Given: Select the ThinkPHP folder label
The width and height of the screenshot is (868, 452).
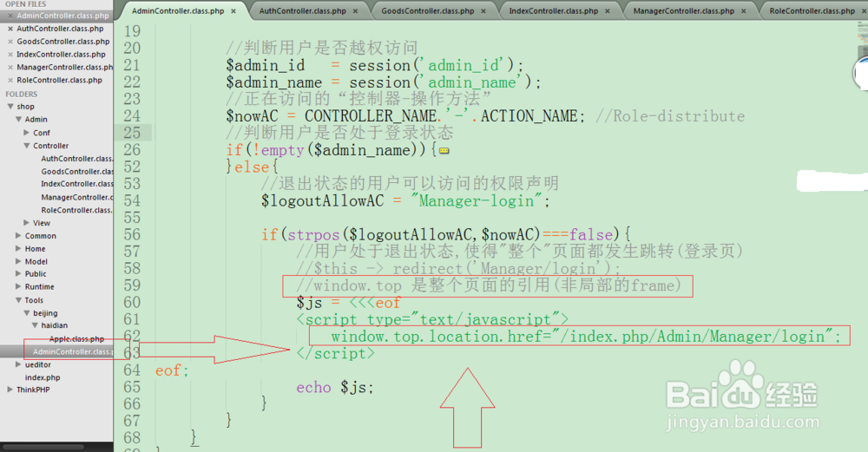Looking at the screenshot, I should coord(33,390).
